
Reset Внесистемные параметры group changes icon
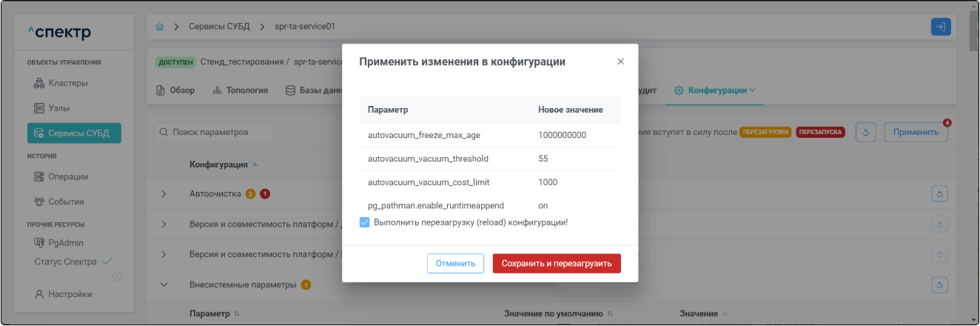pyautogui.click(x=939, y=285)
